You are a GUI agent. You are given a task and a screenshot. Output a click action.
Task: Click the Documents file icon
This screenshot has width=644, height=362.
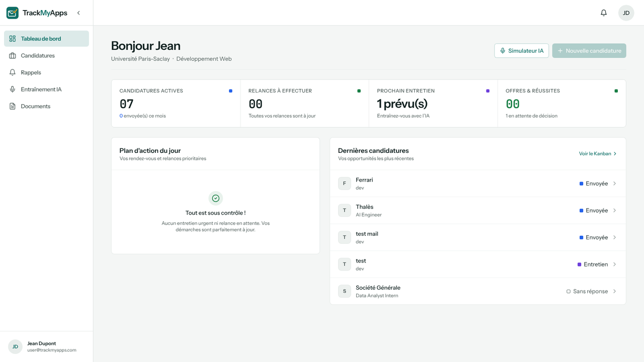13,106
